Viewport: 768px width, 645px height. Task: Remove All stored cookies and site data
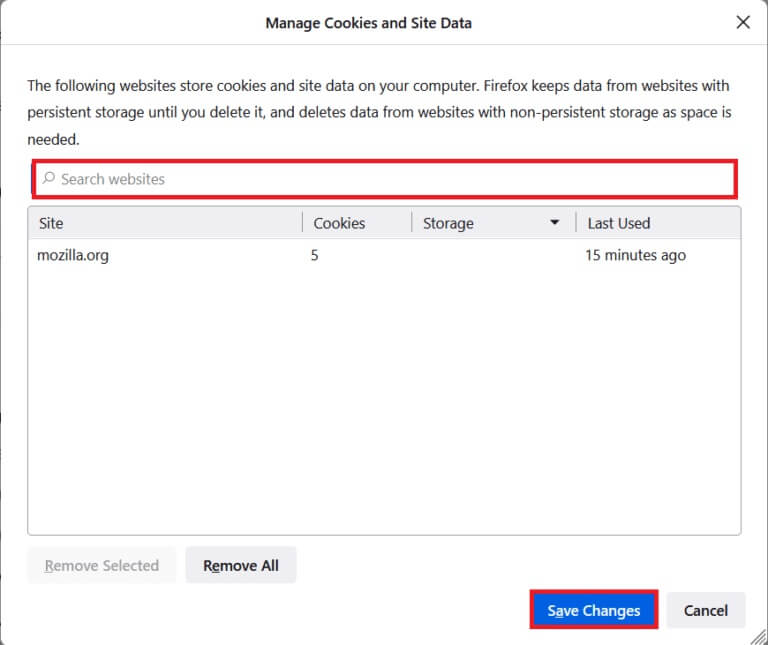pyautogui.click(x=241, y=565)
